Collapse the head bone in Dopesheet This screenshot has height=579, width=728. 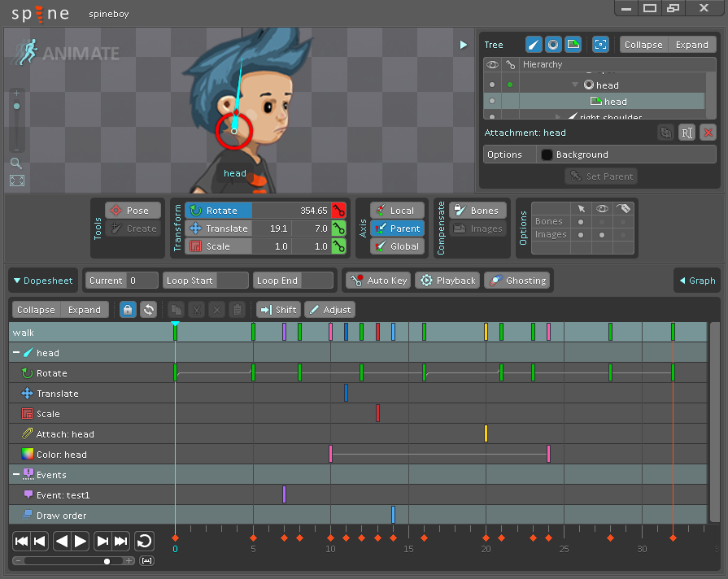point(16,353)
